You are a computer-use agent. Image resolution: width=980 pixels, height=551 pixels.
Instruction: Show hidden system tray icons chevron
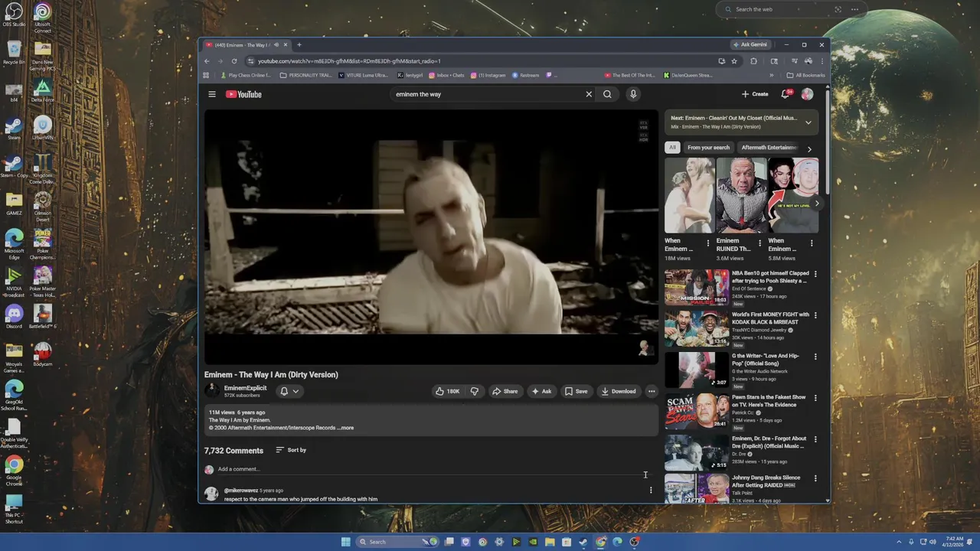point(900,542)
